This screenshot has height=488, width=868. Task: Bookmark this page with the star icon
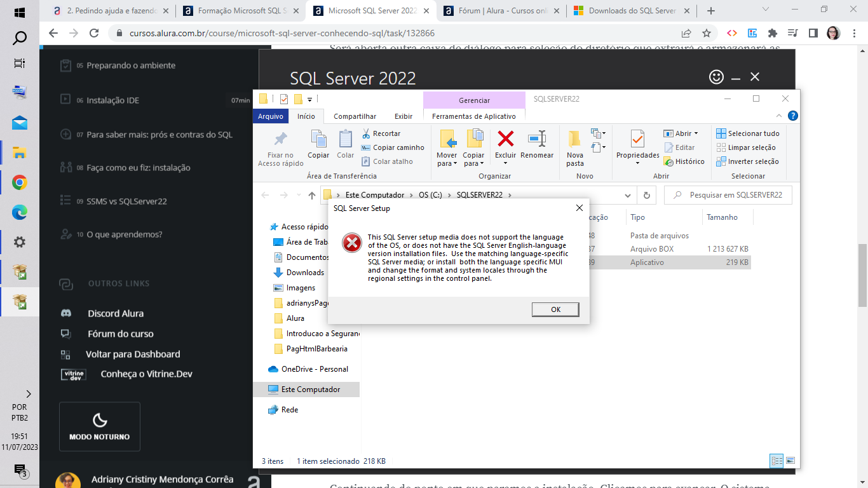click(x=707, y=33)
